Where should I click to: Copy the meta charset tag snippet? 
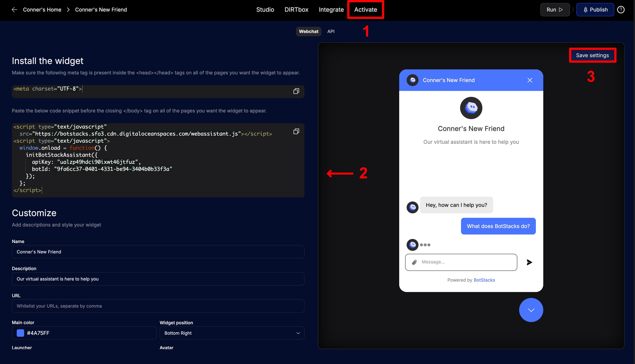[x=296, y=91]
